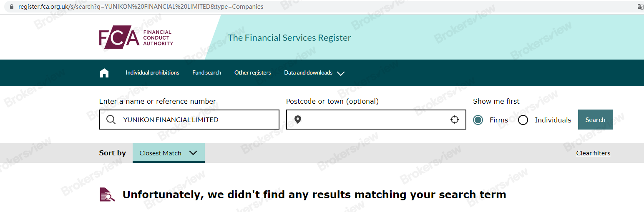This screenshot has height=212, width=644.
Task: Use current location crosshair icon
Action: 455,120
